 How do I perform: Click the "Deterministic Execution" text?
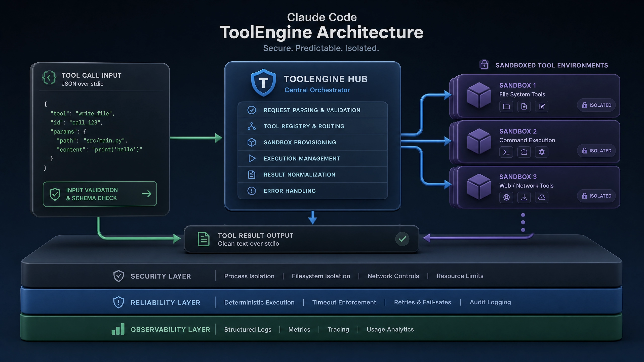pos(259,302)
